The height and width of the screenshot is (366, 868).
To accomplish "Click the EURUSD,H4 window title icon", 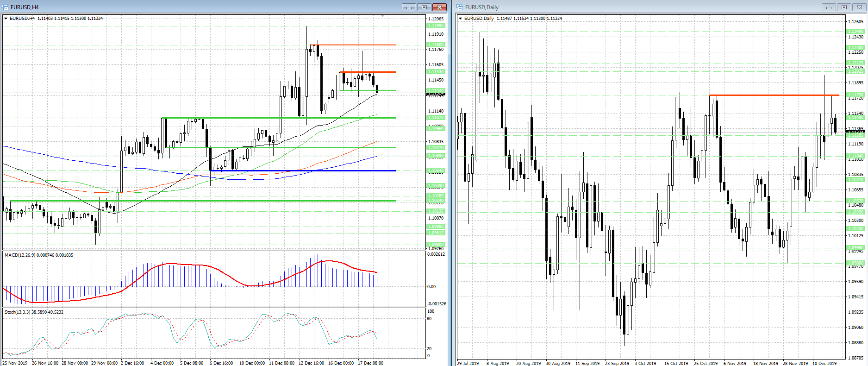I will click(x=6, y=7).
